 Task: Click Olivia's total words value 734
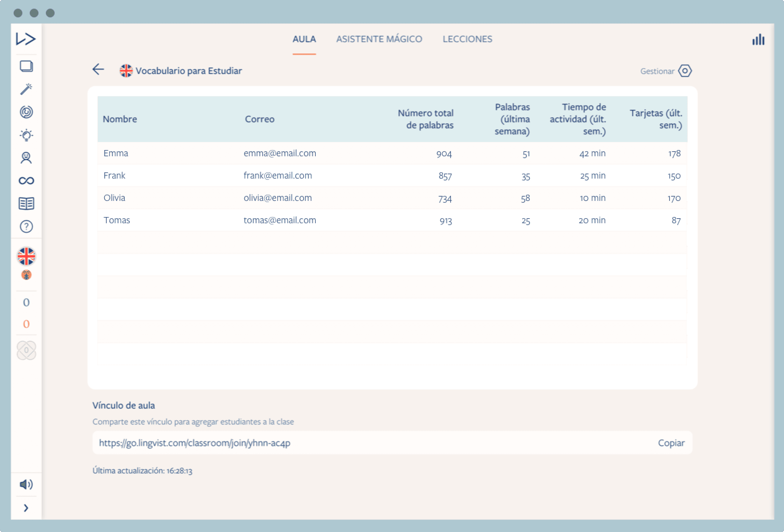coord(445,199)
